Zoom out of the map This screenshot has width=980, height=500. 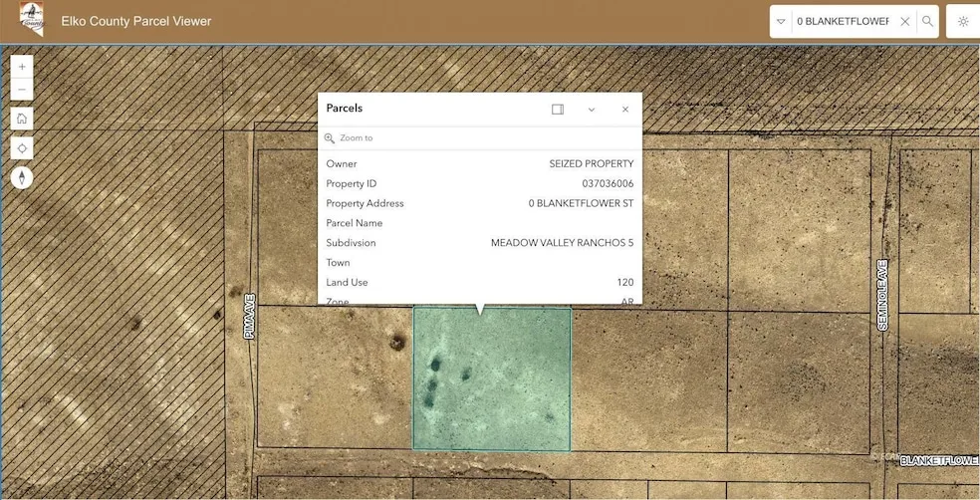(22, 90)
